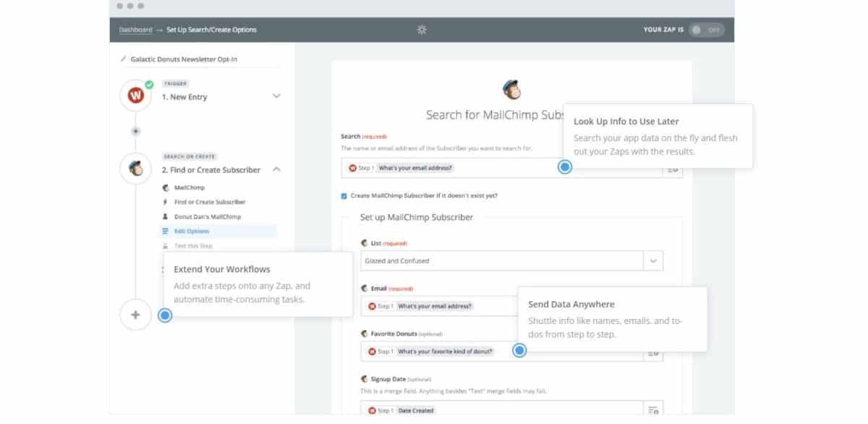Click the MailChimp logo above search heading
Image resolution: width=868 pixels, height=424 pixels.
click(511, 88)
